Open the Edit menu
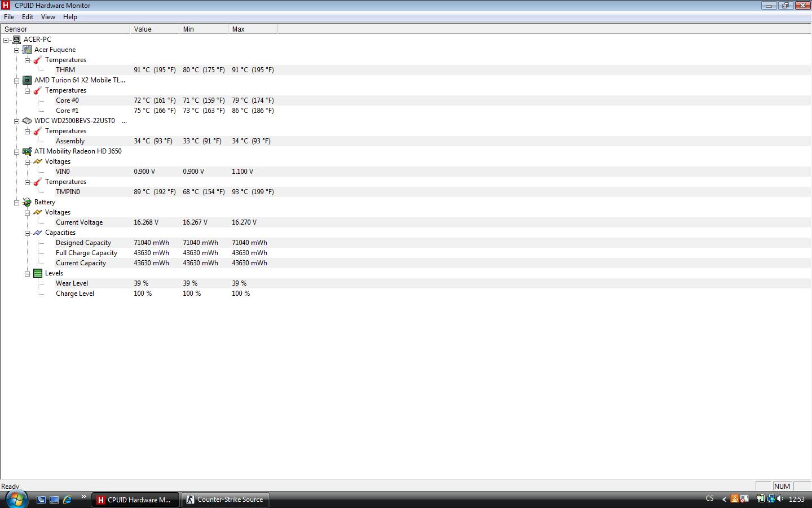Screen dimensions: 812x508 (28, 17)
